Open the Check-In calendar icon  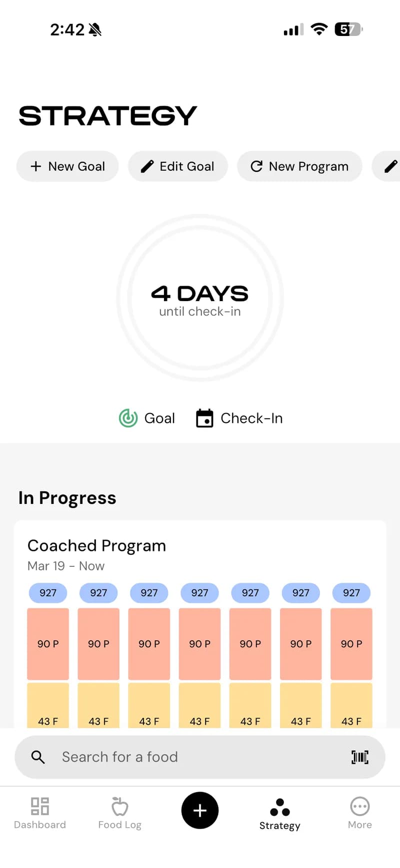[x=204, y=419]
